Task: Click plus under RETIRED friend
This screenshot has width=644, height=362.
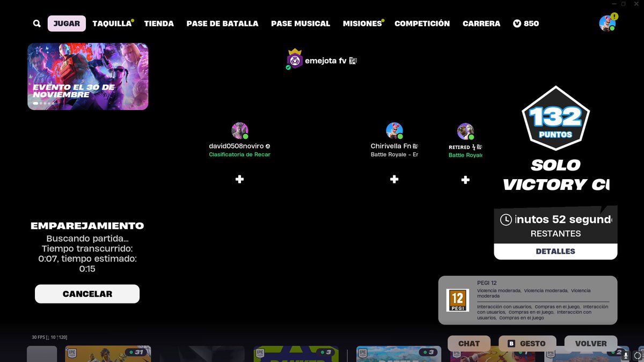Action: point(465,180)
